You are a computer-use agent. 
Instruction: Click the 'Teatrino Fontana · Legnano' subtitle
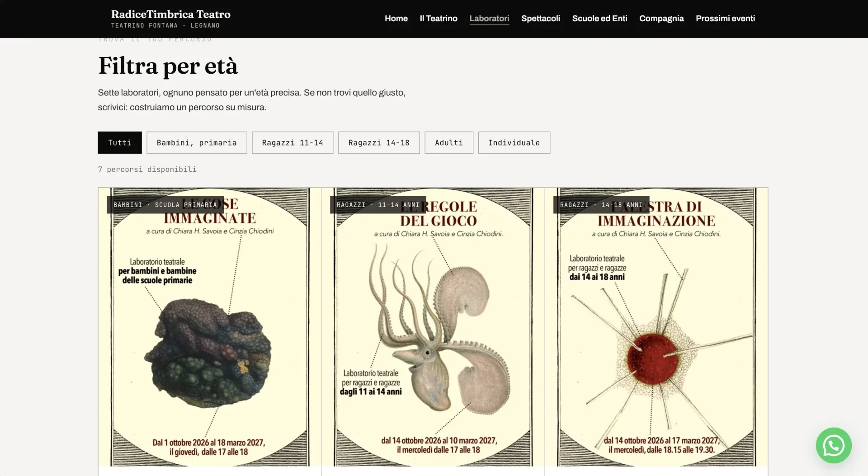pyautogui.click(x=165, y=25)
